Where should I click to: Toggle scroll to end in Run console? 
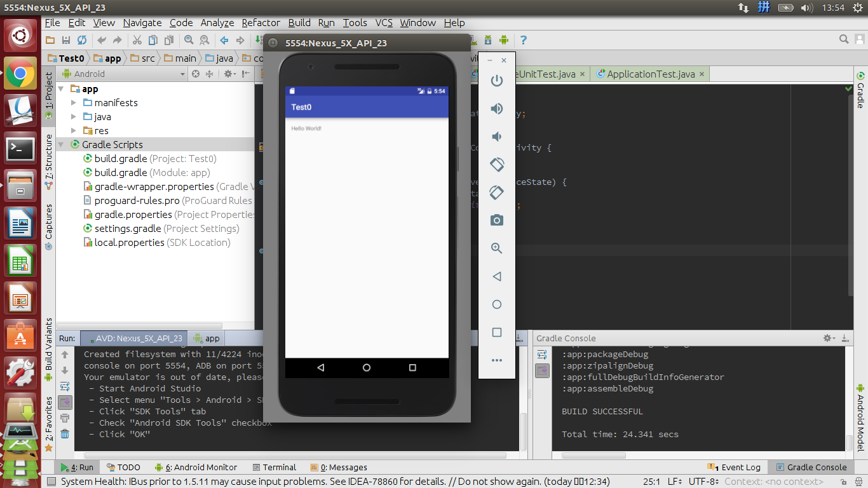click(65, 402)
